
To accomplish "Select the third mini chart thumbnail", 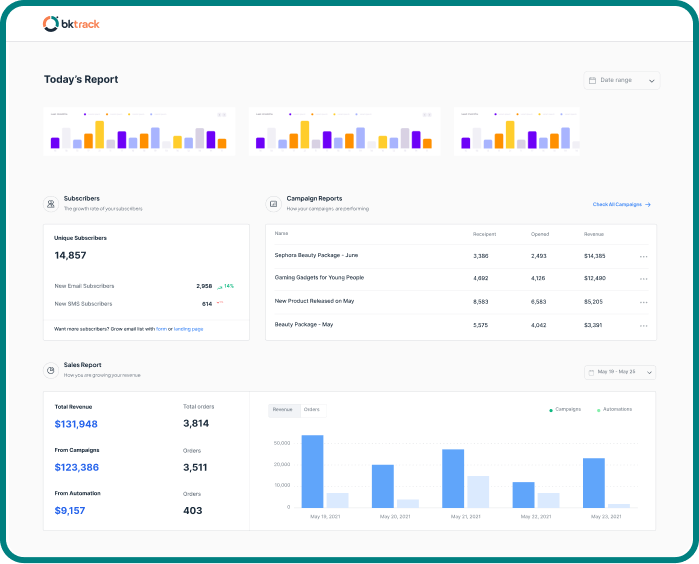I will click(x=516, y=131).
